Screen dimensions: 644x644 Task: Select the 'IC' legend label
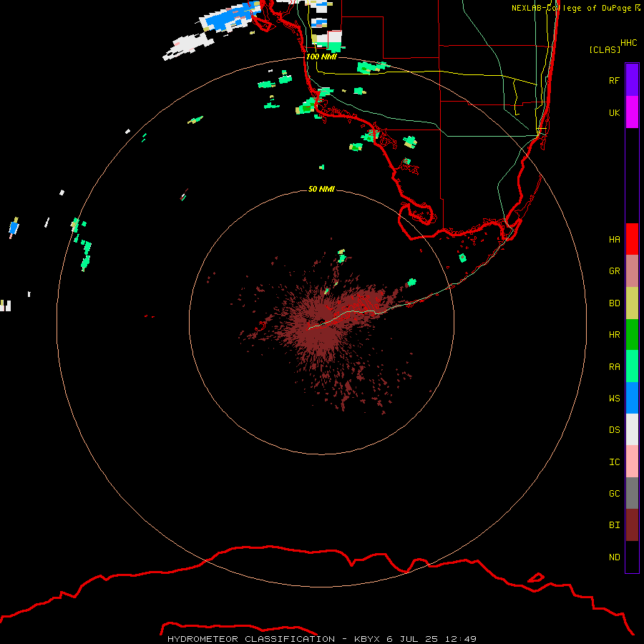pos(614,462)
